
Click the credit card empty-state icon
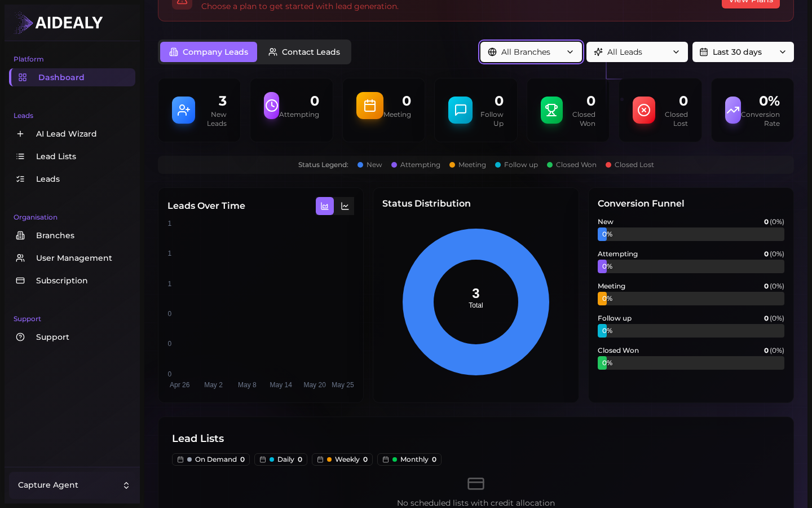click(x=476, y=484)
